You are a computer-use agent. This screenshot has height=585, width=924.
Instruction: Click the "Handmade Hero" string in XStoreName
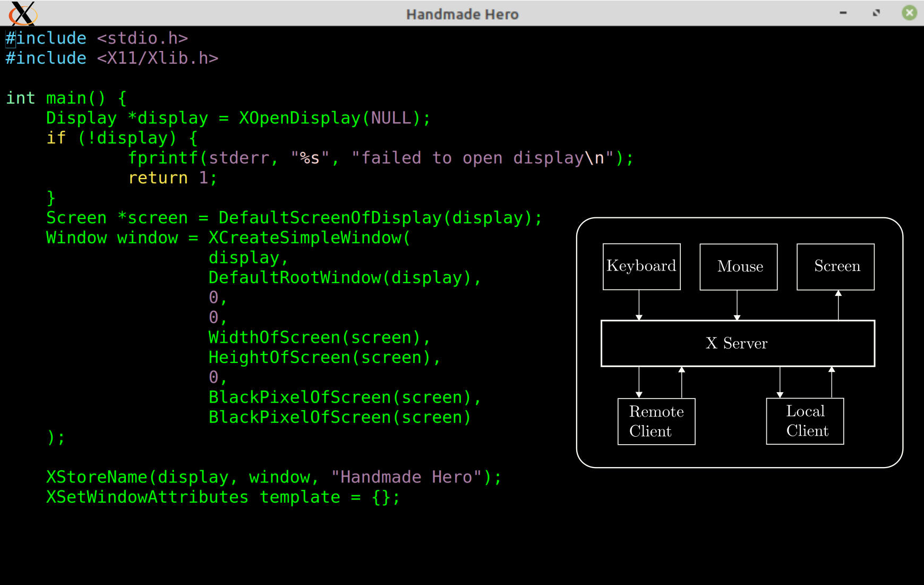406,477
